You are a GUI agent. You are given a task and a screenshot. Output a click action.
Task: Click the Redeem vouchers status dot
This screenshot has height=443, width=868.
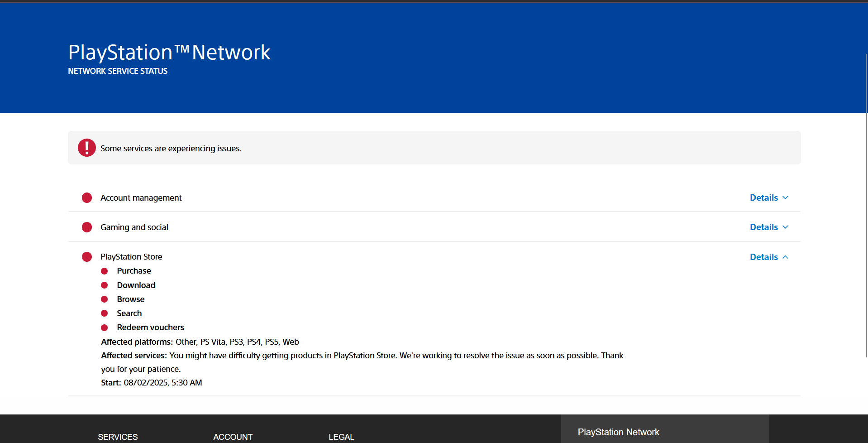104,327
